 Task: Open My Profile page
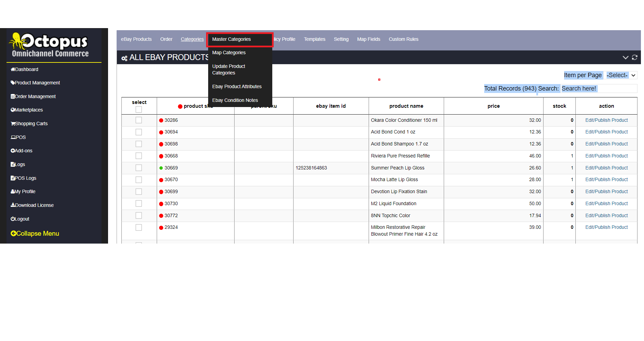[23, 191]
